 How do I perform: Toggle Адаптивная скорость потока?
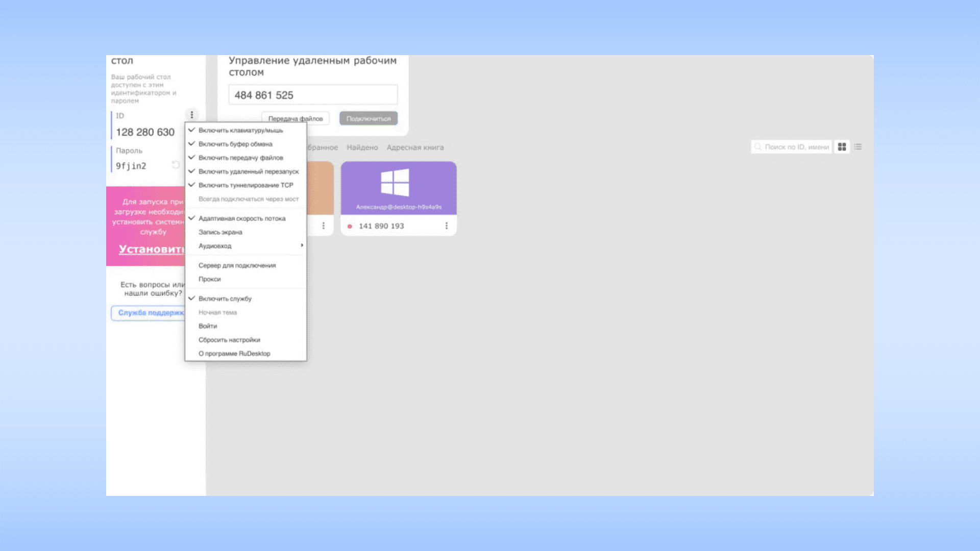(242, 218)
